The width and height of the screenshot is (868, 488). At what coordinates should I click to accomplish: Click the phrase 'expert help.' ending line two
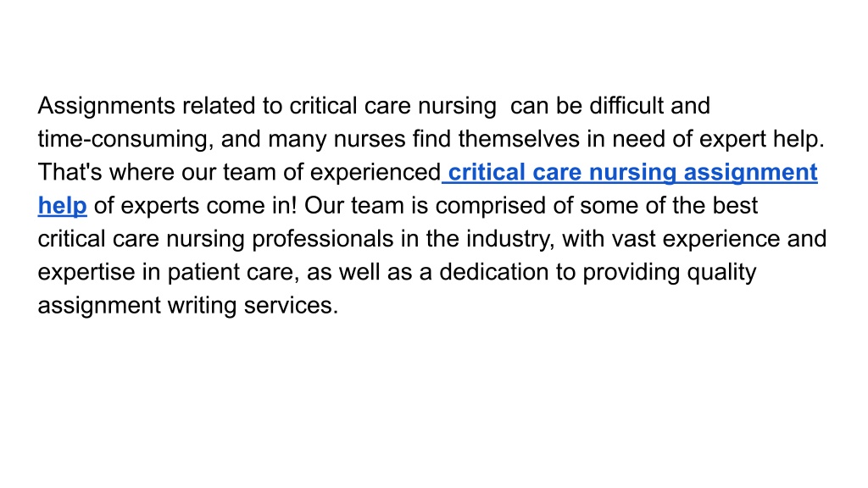coord(762,140)
